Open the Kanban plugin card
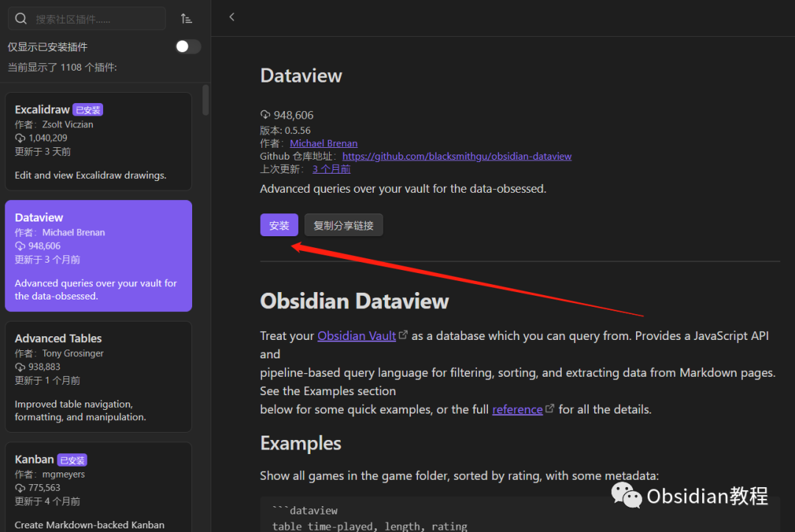The width and height of the screenshot is (795, 532). point(99,487)
